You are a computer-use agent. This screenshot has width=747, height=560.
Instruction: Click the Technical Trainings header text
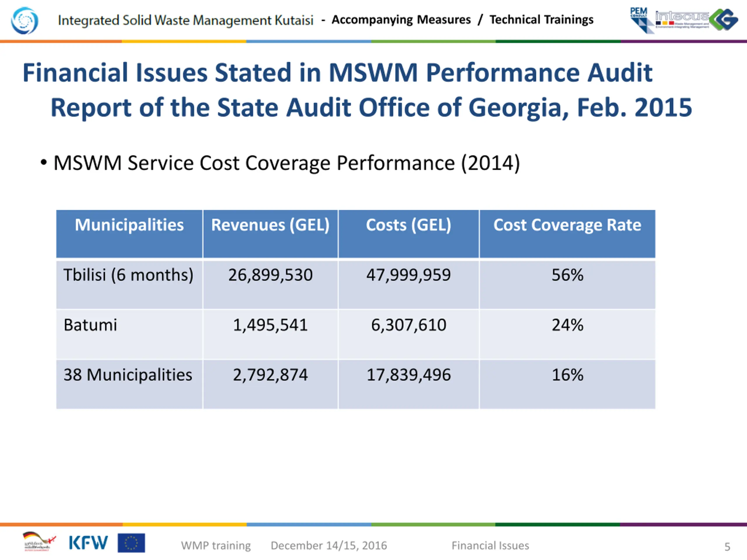541,20
